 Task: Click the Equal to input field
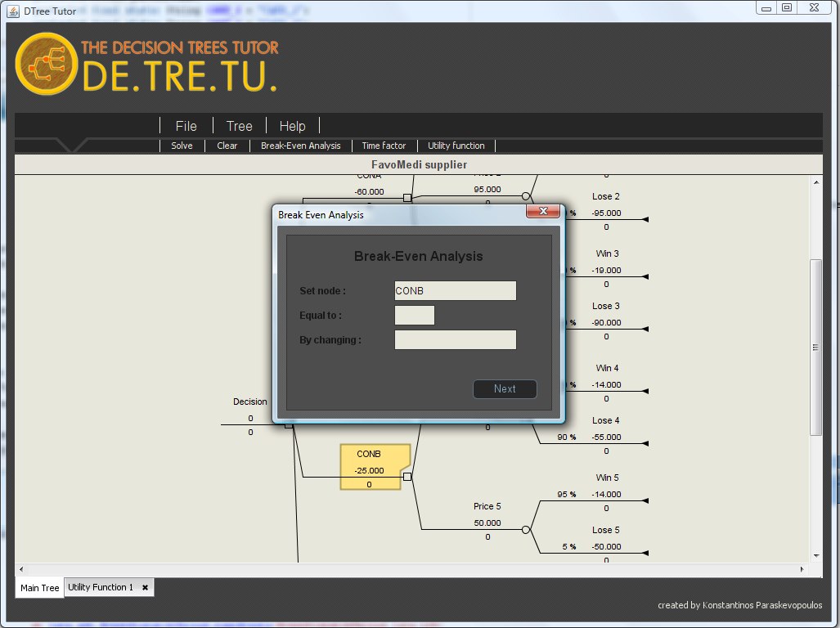415,316
